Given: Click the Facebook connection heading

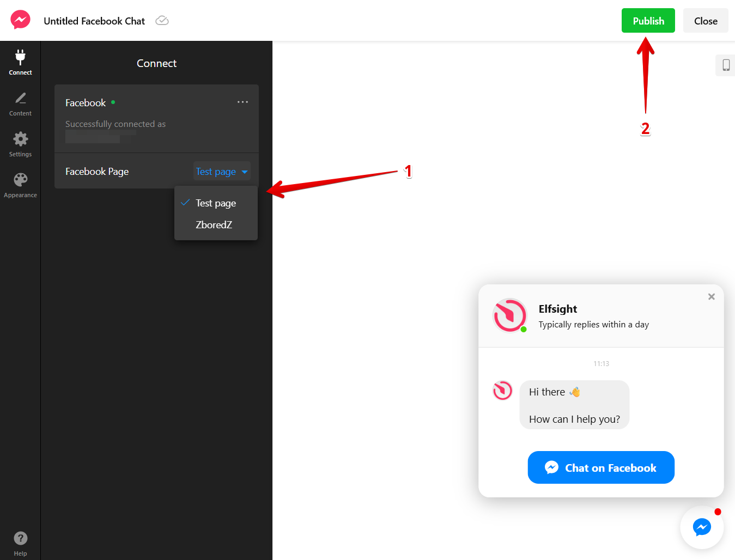Looking at the screenshot, I should (86, 102).
